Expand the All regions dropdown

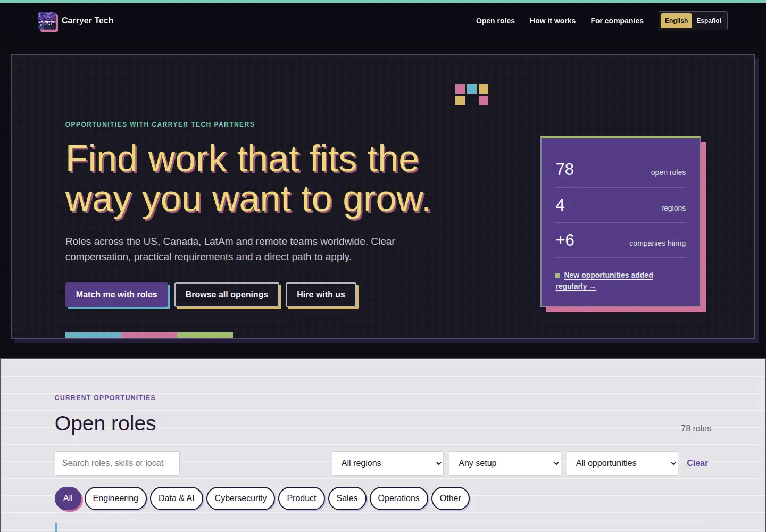pos(388,463)
